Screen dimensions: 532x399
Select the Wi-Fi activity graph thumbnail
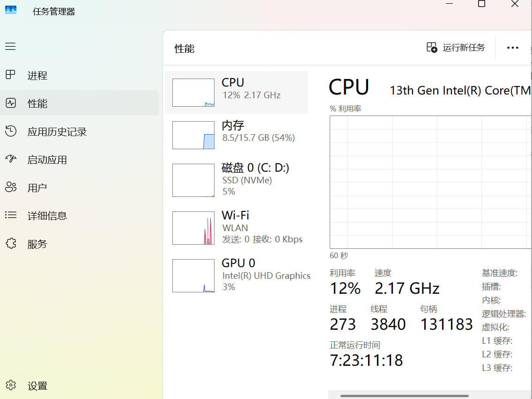point(193,228)
